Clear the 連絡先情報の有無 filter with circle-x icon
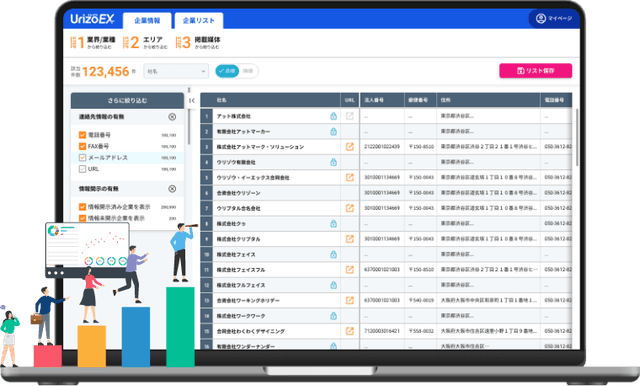Screen dimensions: 640x386 pos(172,117)
